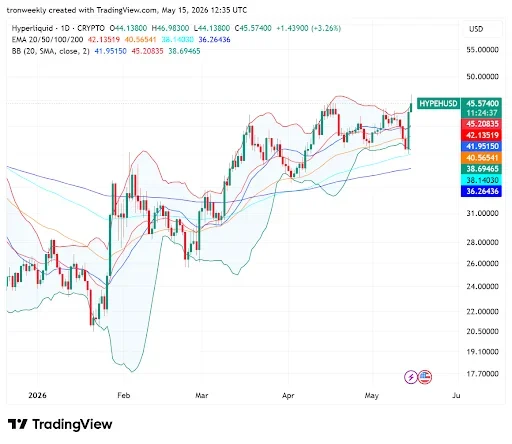Click the cyan 38.14030 price scale label
The image size is (512, 444).
point(482,180)
